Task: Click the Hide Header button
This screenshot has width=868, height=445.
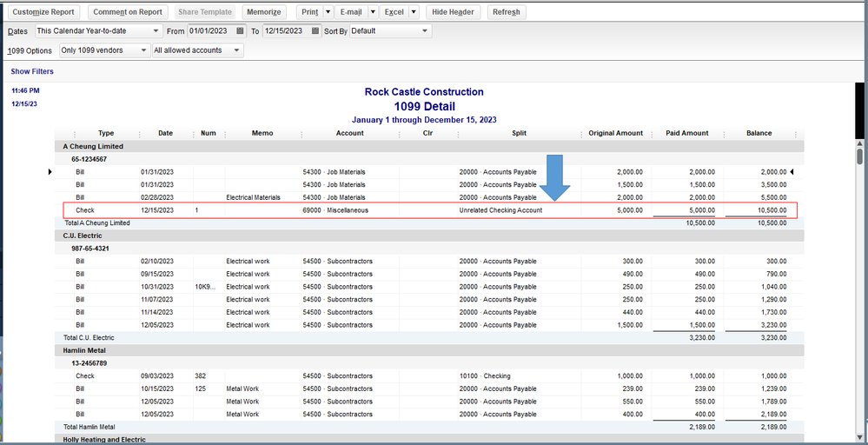Action: [454, 12]
